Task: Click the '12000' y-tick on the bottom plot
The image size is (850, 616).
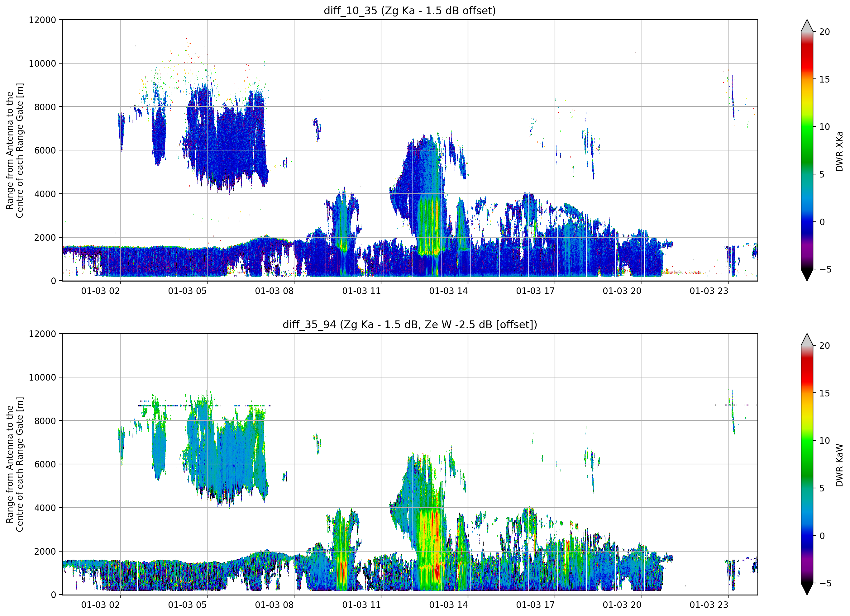Action: (x=42, y=334)
